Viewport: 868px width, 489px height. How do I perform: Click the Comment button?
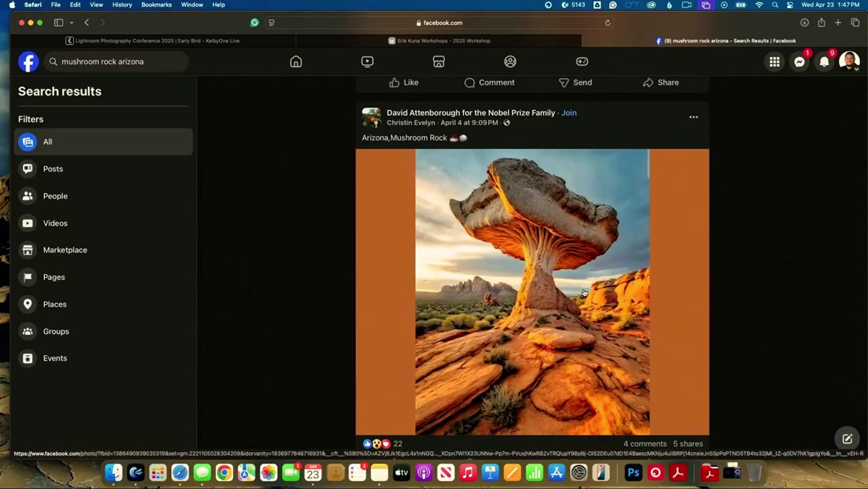pyautogui.click(x=490, y=82)
